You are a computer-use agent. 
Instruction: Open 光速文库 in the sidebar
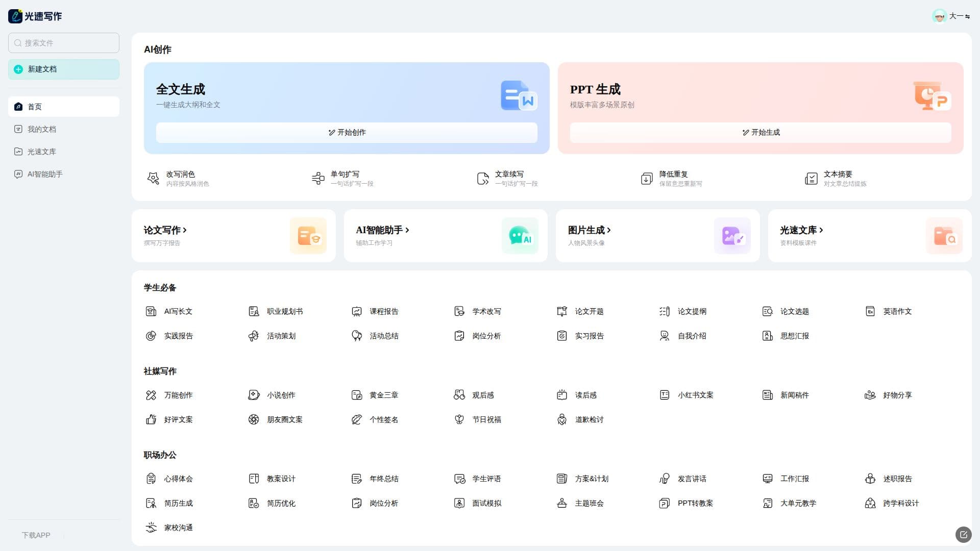(x=64, y=152)
